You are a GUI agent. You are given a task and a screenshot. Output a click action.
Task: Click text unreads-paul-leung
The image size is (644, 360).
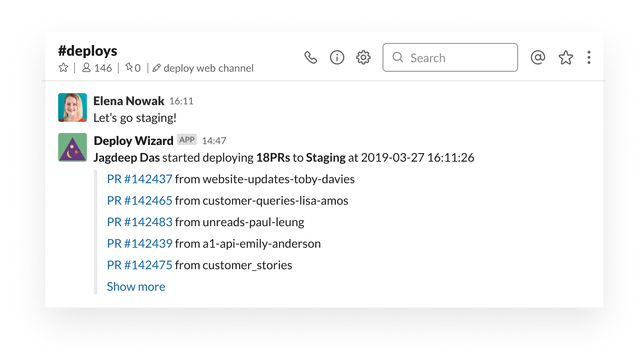tap(253, 222)
